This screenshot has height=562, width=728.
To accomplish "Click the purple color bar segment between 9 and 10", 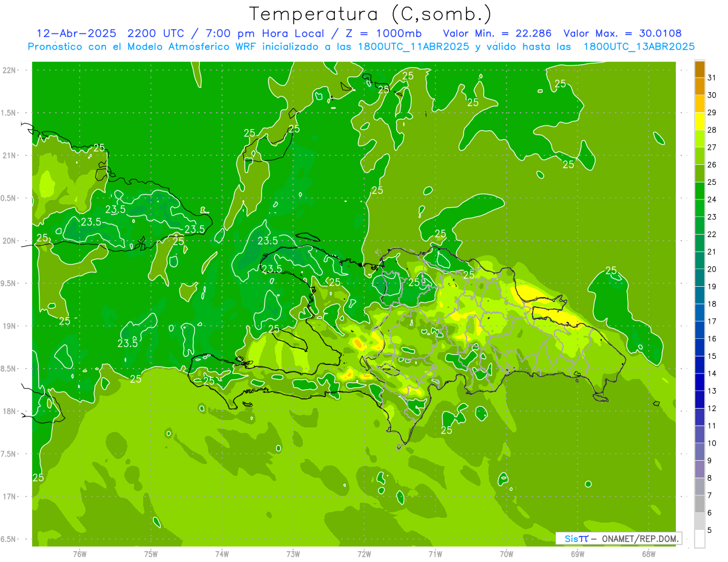I will click(x=699, y=452).
